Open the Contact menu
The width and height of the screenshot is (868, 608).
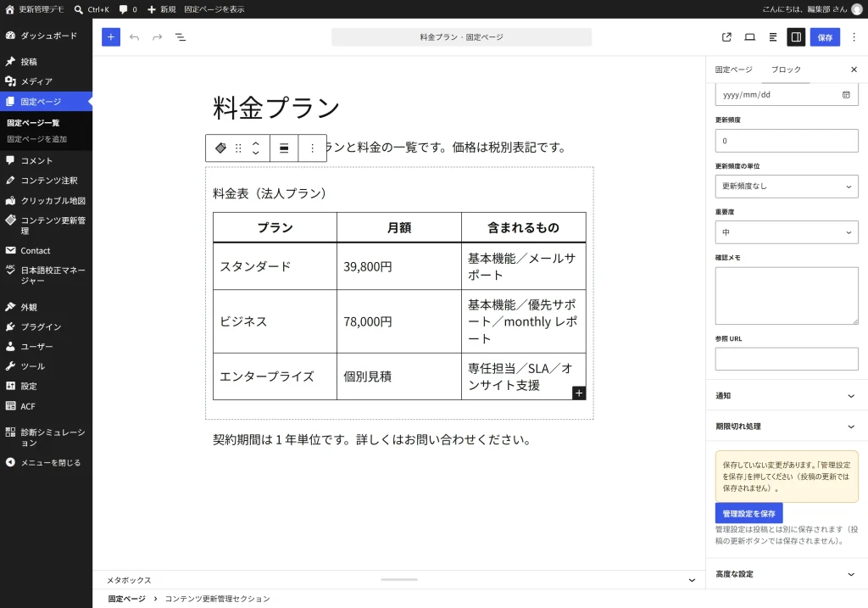(x=46, y=251)
